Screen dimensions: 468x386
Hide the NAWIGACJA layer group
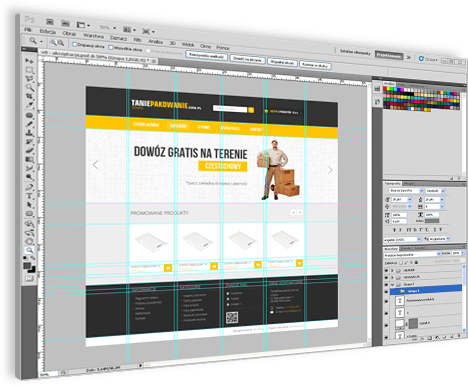387,277
